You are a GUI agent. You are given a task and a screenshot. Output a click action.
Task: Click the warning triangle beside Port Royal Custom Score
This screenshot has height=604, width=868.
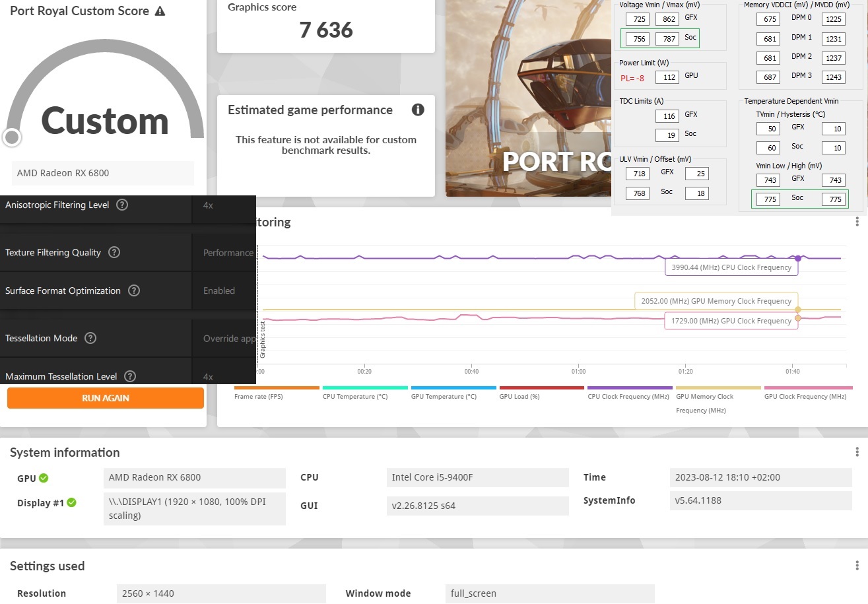pyautogui.click(x=160, y=11)
